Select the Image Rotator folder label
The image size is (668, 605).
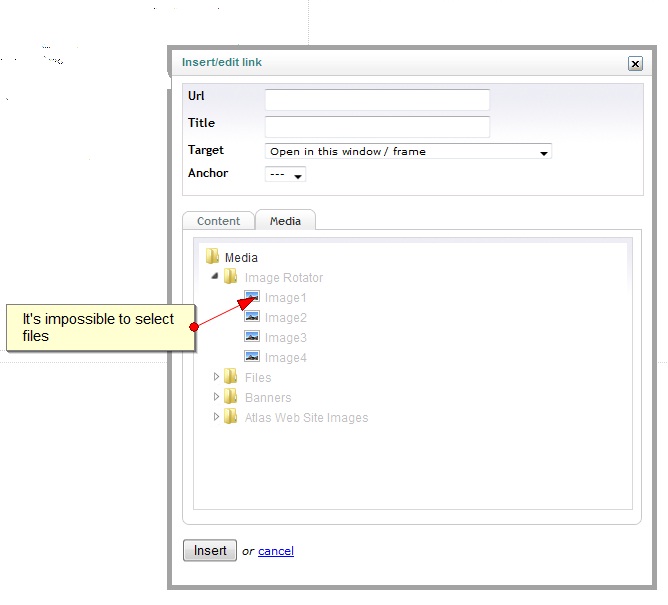click(284, 278)
